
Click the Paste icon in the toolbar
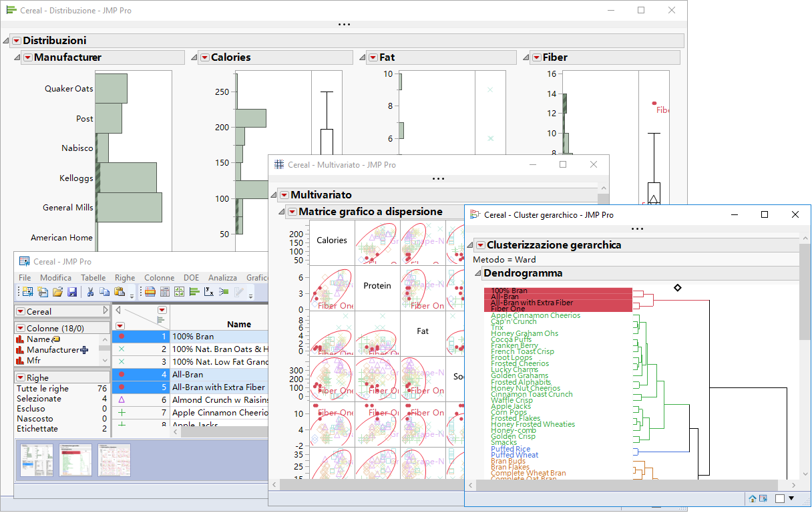coord(120,291)
